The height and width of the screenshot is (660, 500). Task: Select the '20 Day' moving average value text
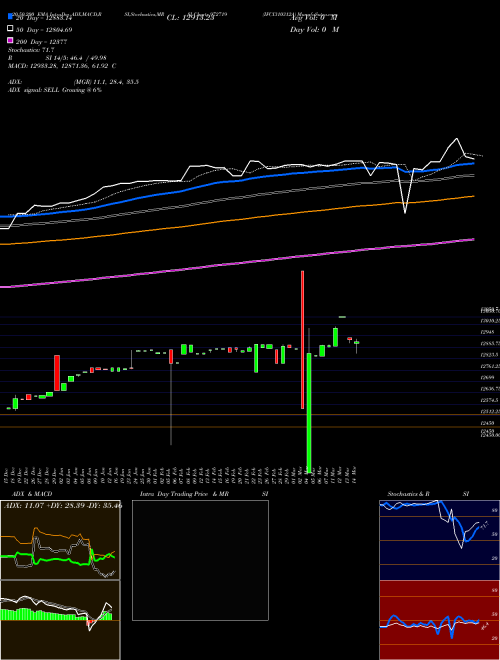[45, 19]
